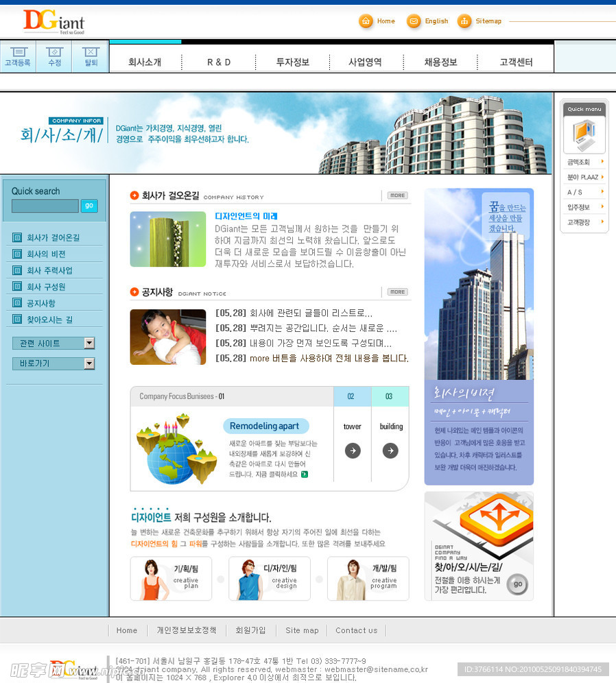
Task: Open the 고객센터 menu
Action: tap(517, 62)
